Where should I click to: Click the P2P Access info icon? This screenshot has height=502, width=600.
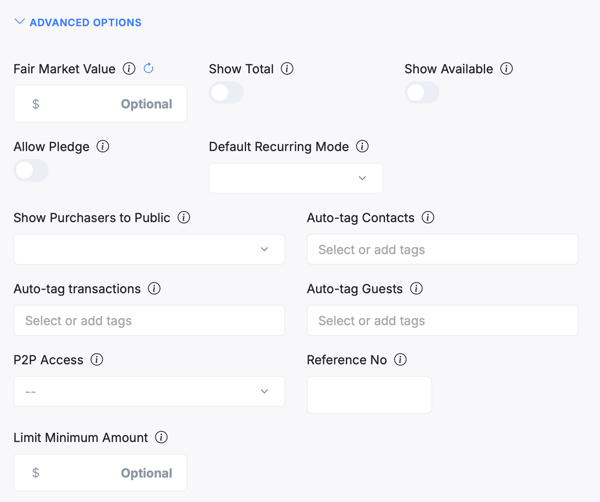tap(97, 360)
